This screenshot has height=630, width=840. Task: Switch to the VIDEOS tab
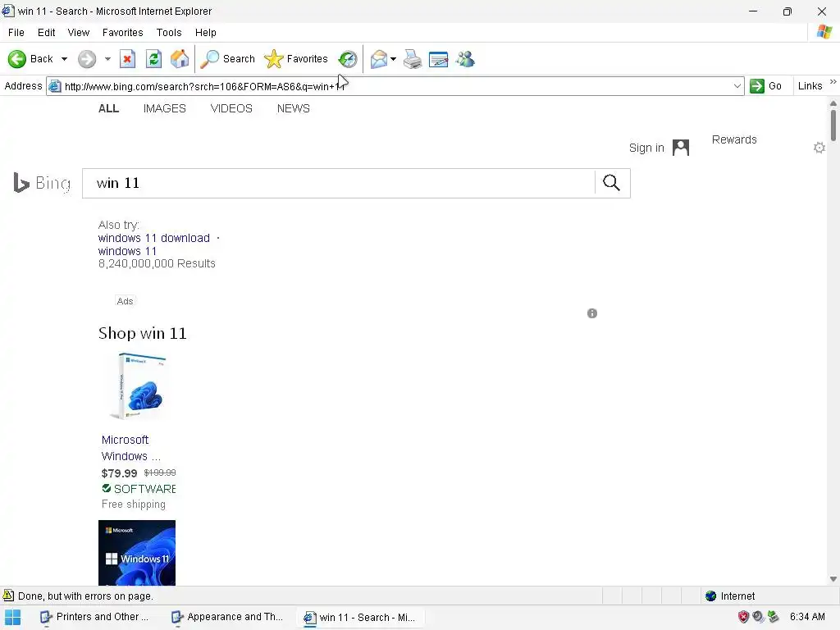(x=231, y=108)
